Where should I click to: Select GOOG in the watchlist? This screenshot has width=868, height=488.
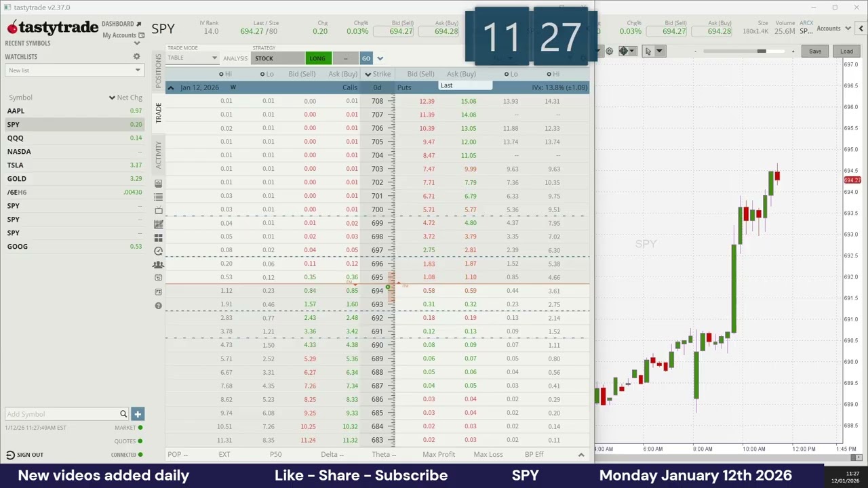[74, 247]
